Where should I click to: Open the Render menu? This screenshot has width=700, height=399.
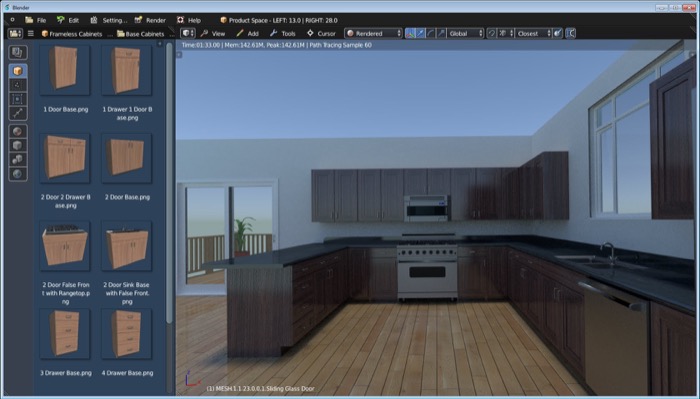[150, 20]
